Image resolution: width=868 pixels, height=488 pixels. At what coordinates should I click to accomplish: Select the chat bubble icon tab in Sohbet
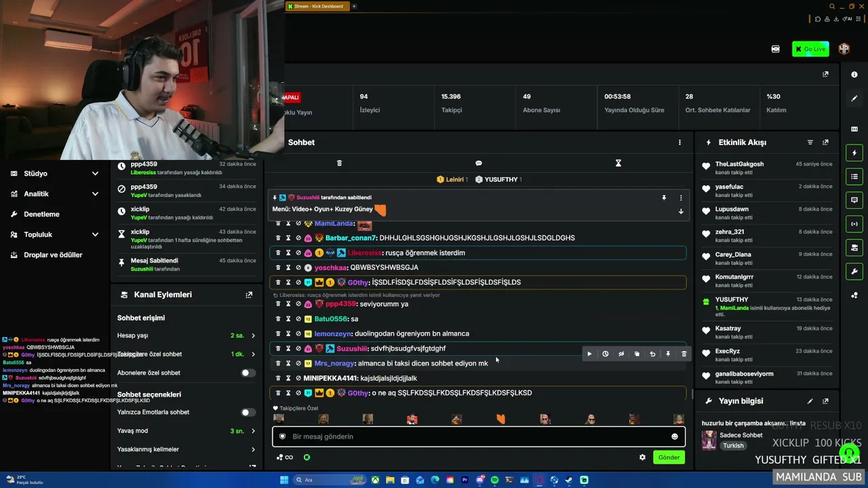click(x=479, y=163)
